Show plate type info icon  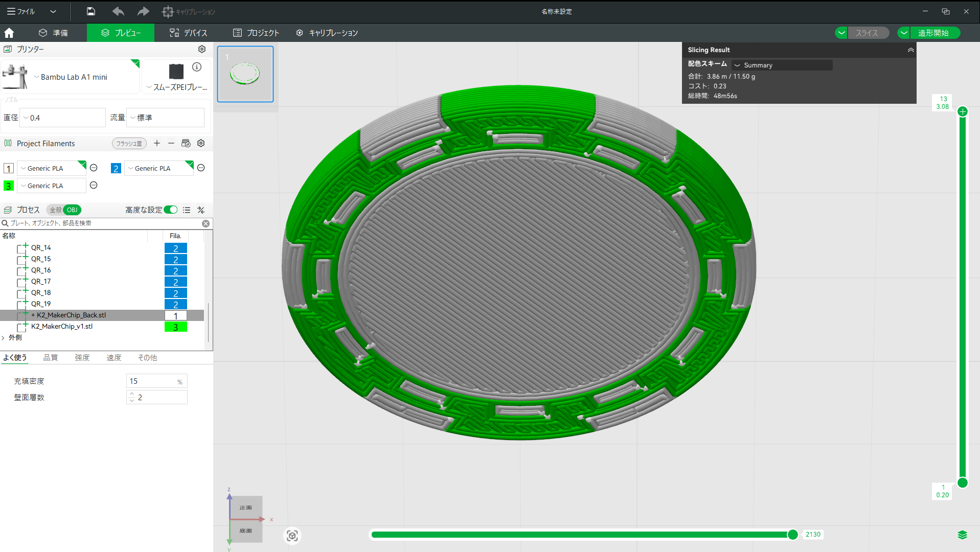(197, 67)
